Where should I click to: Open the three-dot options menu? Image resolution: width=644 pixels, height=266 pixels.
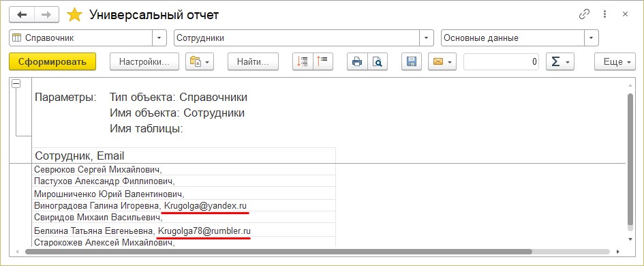[604, 14]
